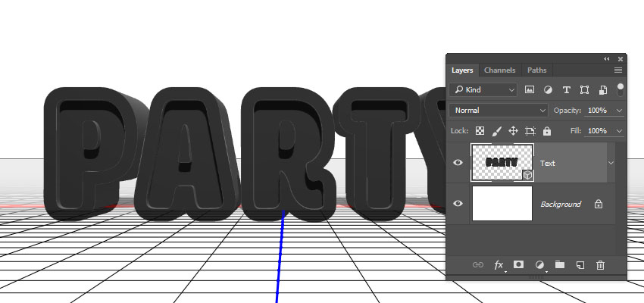
Task: Switch to the Paths tab
Action: click(x=536, y=70)
